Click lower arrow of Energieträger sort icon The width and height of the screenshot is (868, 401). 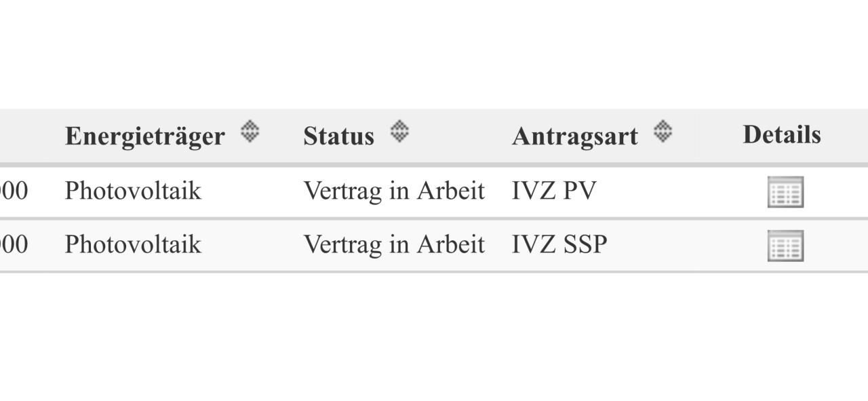pyautogui.click(x=250, y=137)
